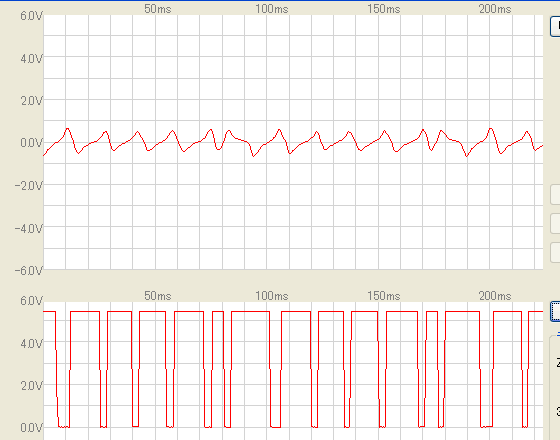The image size is (560, 440).
Task: Click the 2.0V label of the lower graph
Action: 31,386
